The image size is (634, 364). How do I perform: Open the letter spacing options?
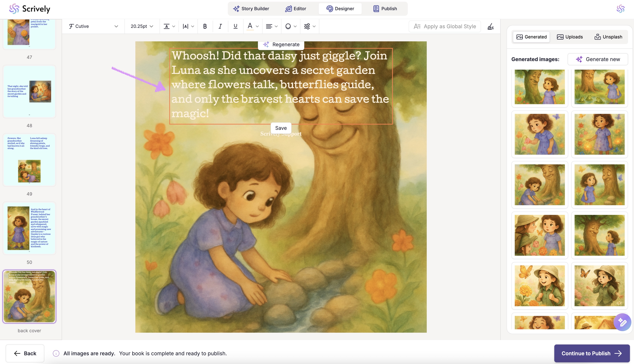coord(188,26)
